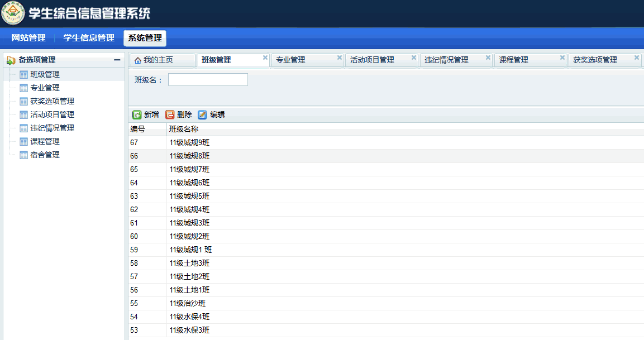Open 宿舍管理 in the sidebar tree

pos(45,155)
